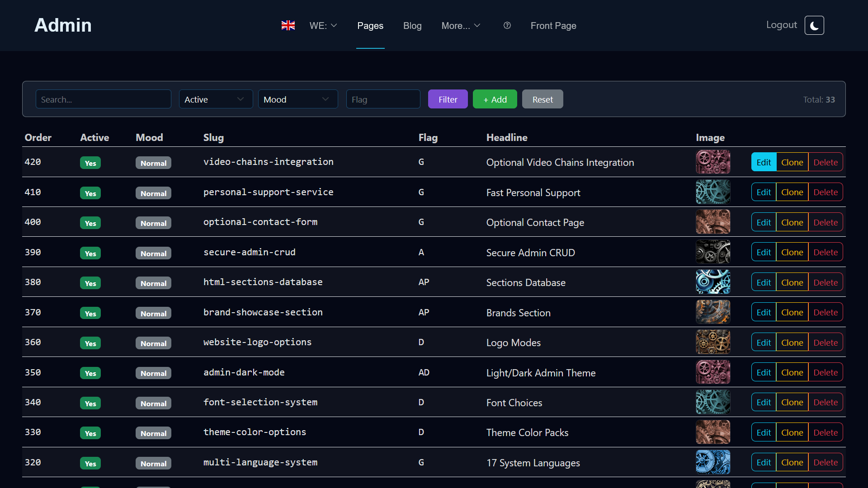Clone the font-selection-system page
This screenshot has width=868, height=488.
(x=792, y=402)
